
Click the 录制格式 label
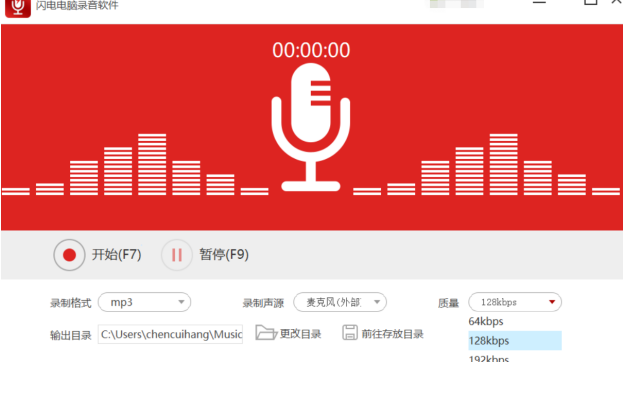pos(70,303)
